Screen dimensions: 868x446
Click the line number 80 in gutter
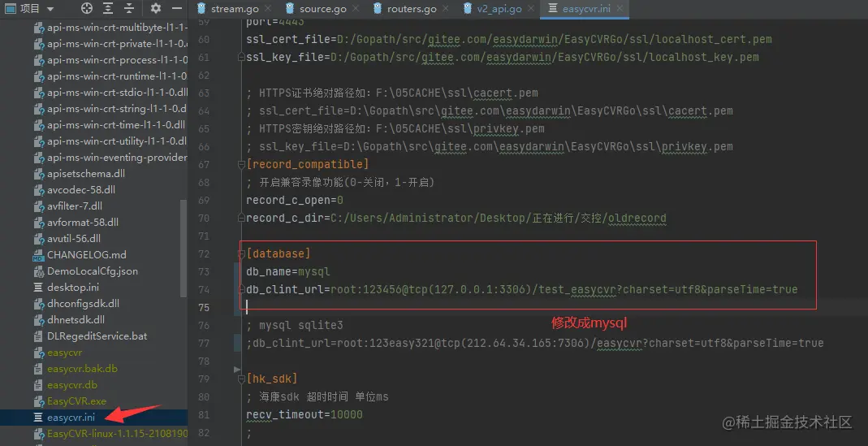(203, 396)
